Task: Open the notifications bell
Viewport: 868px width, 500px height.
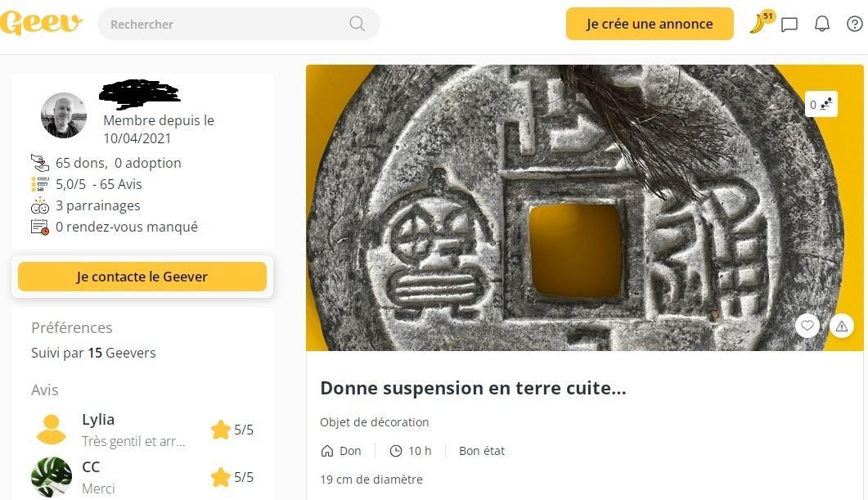Action: 822,24
